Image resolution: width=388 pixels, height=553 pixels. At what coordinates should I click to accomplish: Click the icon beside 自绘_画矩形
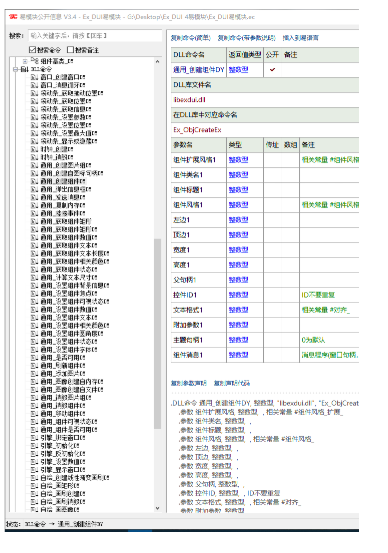[34, 486]
